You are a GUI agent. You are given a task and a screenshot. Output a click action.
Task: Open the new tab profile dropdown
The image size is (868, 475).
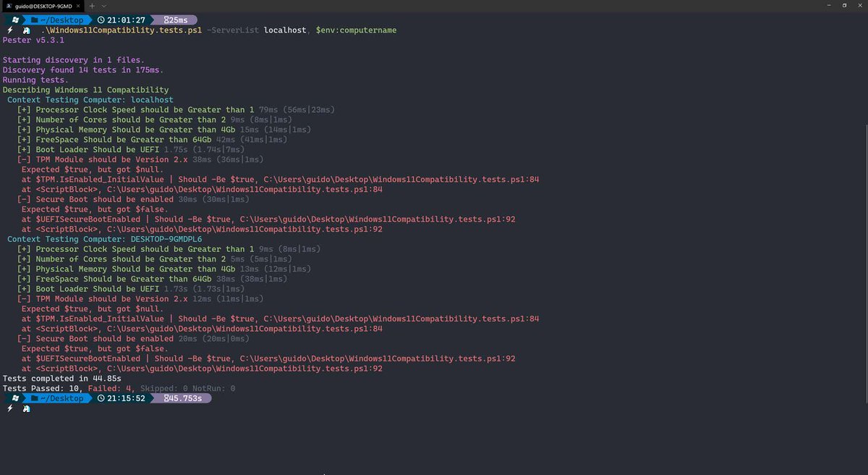point(104,5)
